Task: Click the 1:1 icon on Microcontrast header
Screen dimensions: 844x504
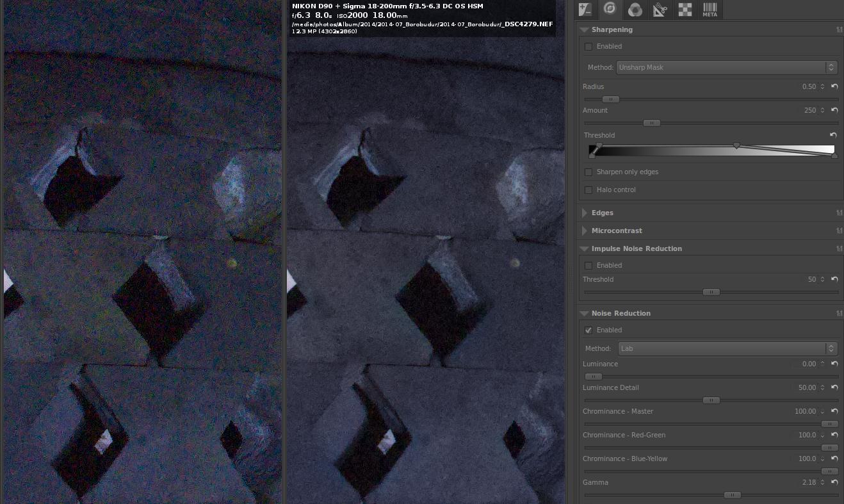Action: pos(839,231)
